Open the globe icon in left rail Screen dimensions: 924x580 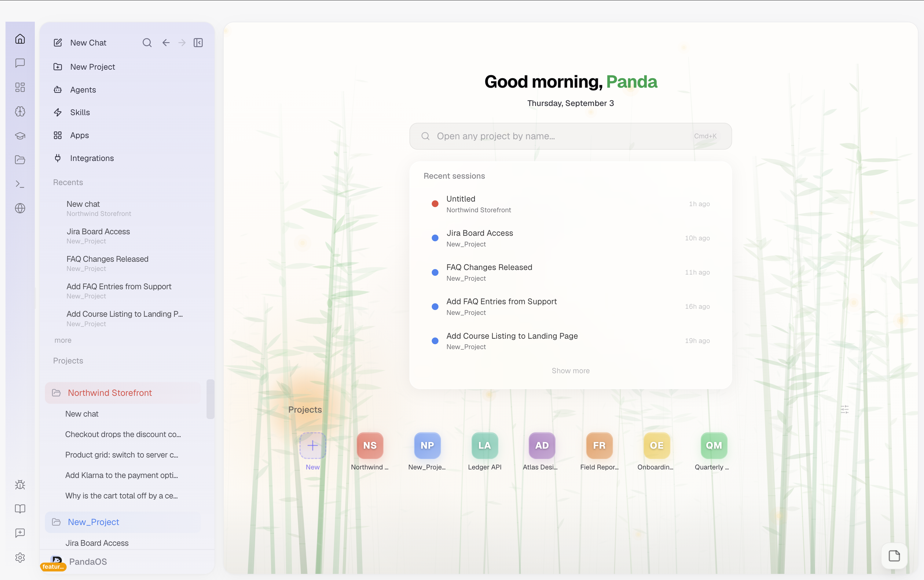coord(20,208)
